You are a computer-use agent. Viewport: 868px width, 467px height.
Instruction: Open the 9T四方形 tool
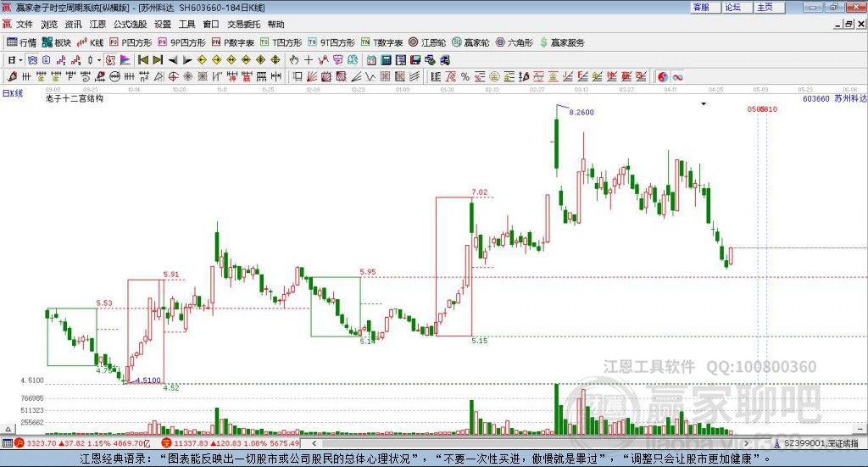[x=331, y=42]
